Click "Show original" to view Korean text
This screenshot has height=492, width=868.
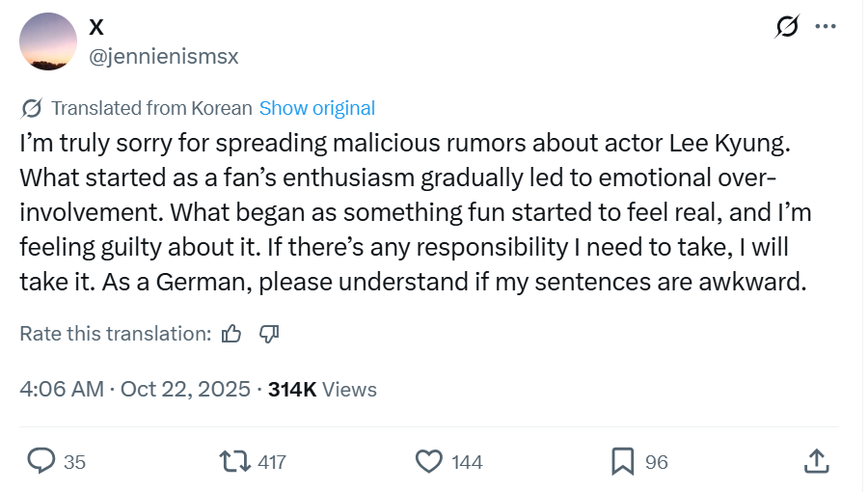(317, 108)
